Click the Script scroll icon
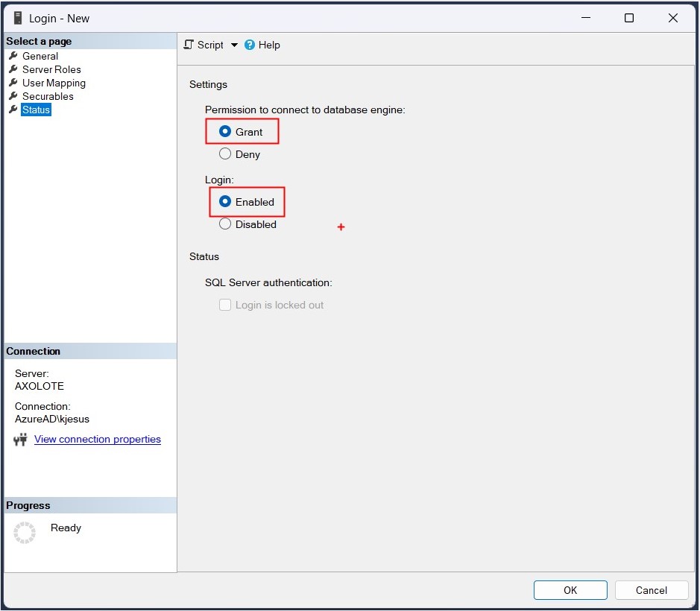This screenshot has width=700, height=611. (x=189, y=45)
